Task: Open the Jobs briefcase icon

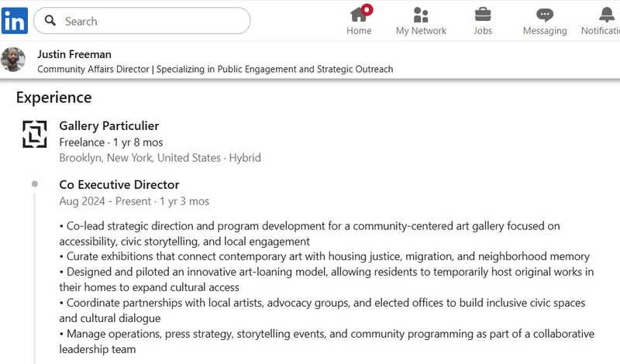Action: point(483,15)
